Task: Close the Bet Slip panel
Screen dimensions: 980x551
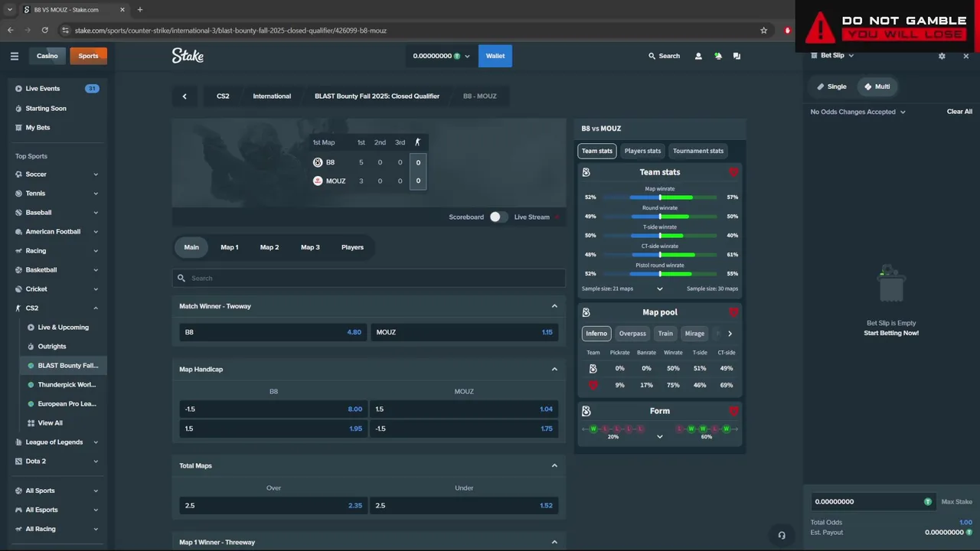Action: pyautogui.click(x=966, y=56)
